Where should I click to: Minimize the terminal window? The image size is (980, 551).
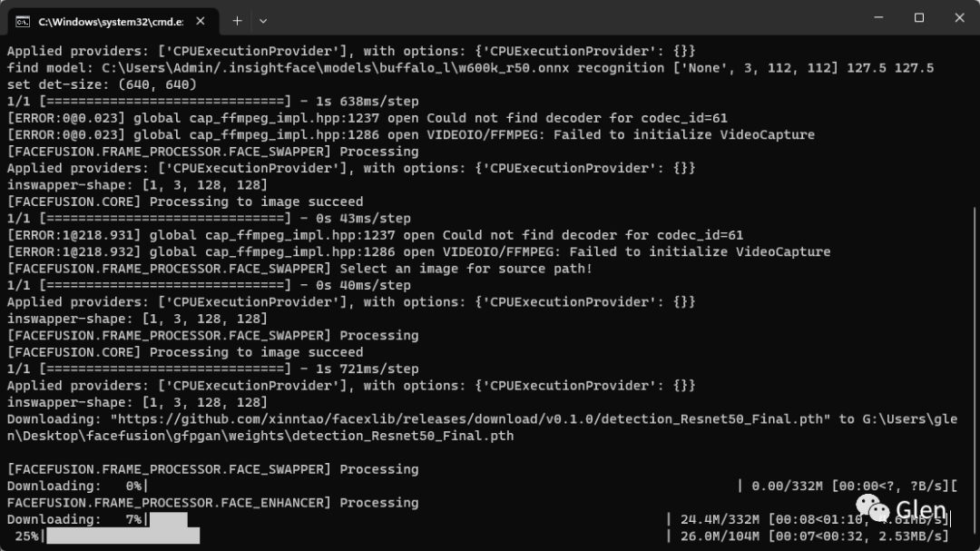pos(878,17)
